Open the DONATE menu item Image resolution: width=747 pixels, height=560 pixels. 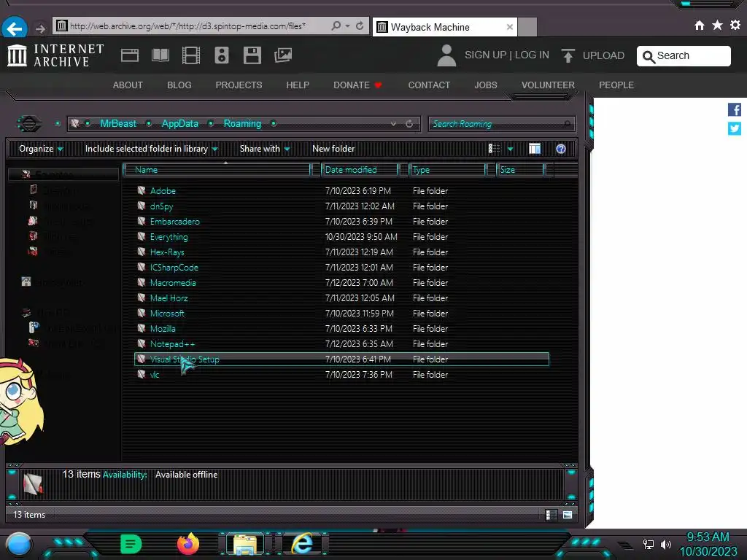point(357,85)
